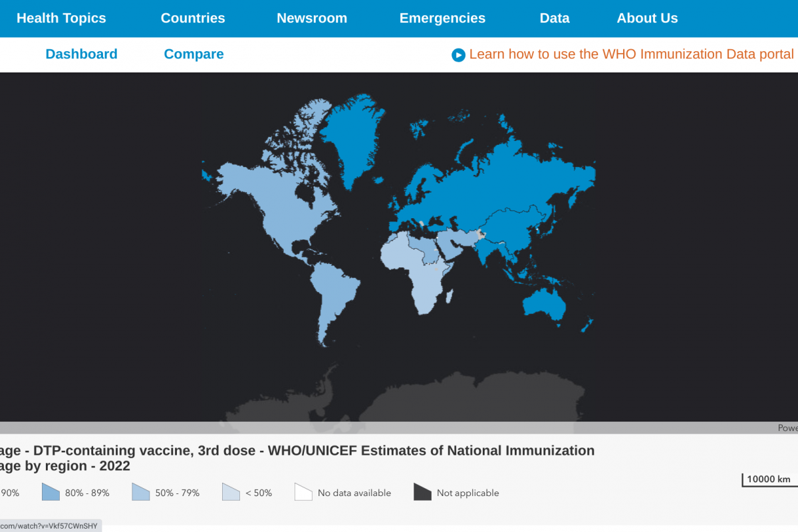This screenshot has height=532, width=798.
Task: Open the Emergencies menu item
Action: point(442,19)
